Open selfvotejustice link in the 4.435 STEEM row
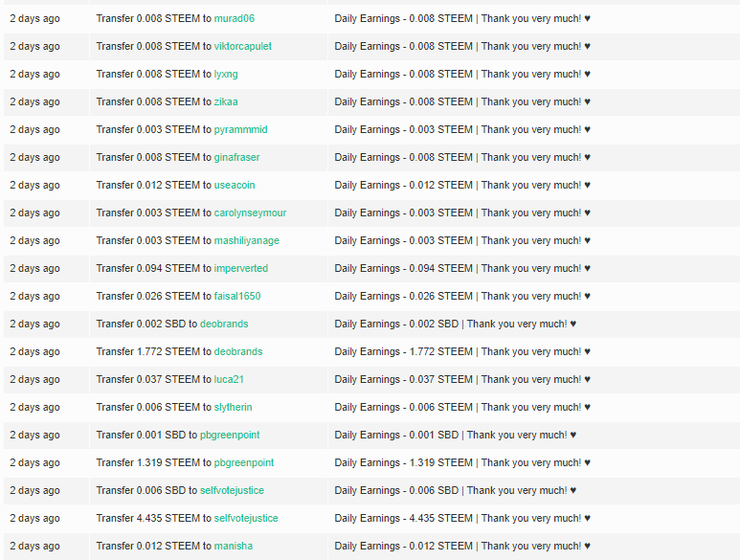The height and width of the screenshot is (560, 740). pos(246,520)
